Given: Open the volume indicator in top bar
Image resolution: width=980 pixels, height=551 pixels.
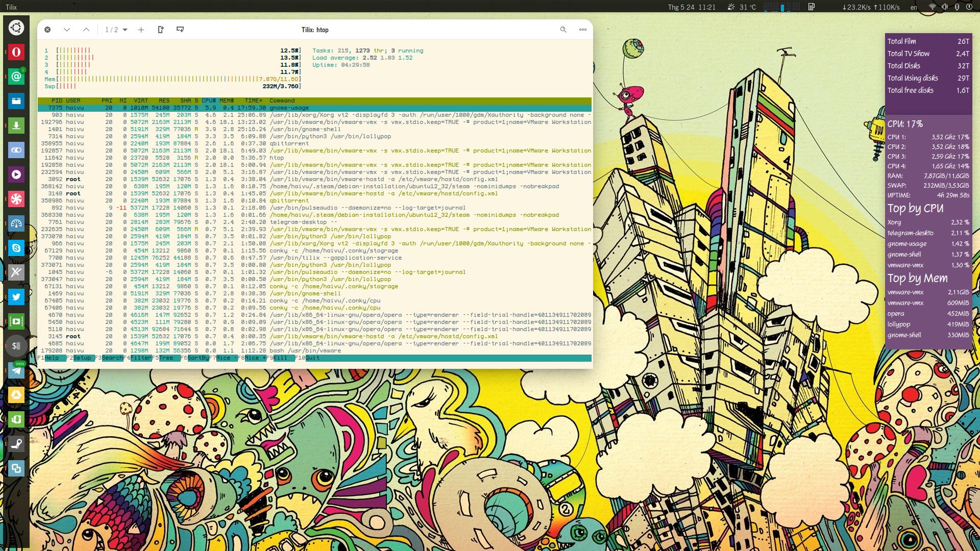Looking at the screenshot, I should (945, 7).
